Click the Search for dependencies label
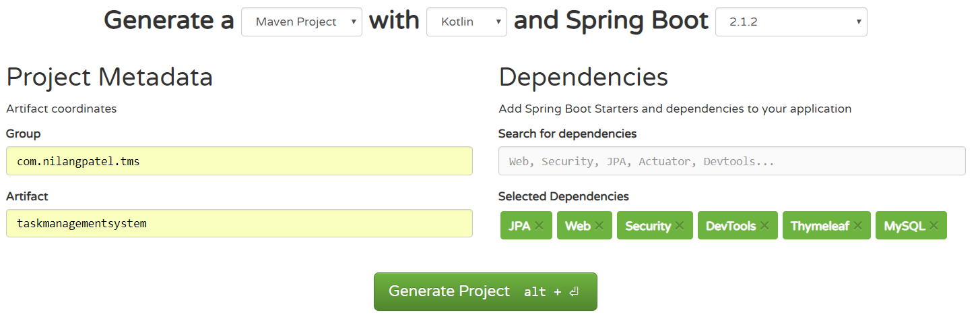This screenshot has height=321, width=980. 567,134
